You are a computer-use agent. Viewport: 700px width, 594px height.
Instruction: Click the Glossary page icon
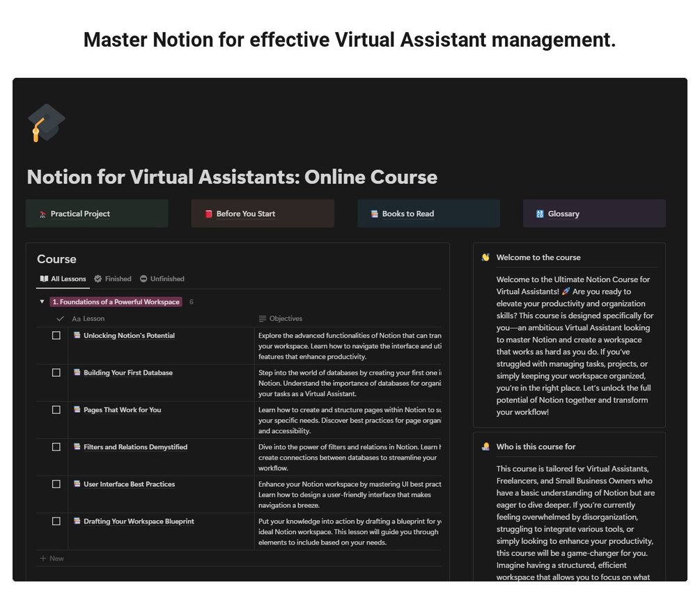click(x=540, y=214)
